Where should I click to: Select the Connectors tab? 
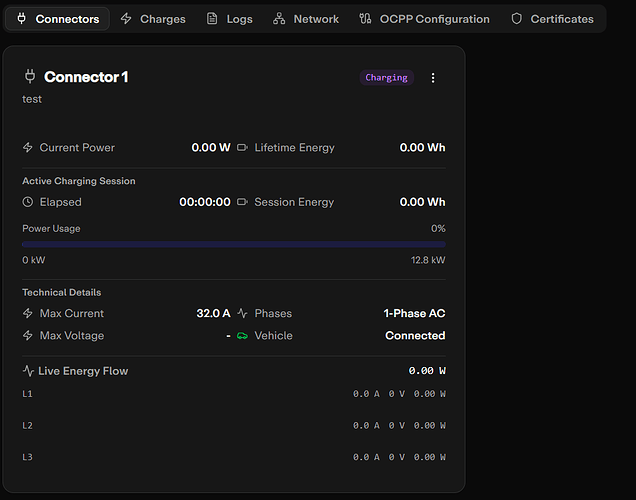point(58,19)
